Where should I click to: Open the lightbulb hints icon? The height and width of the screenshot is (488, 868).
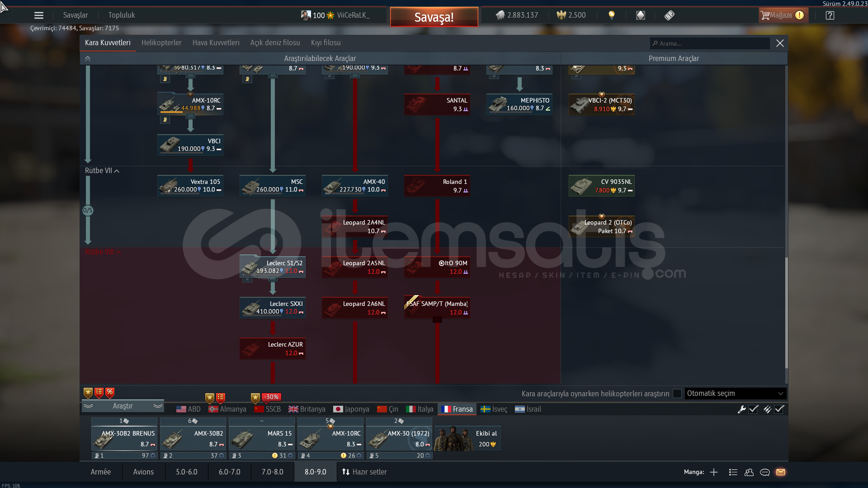(612, 15)
